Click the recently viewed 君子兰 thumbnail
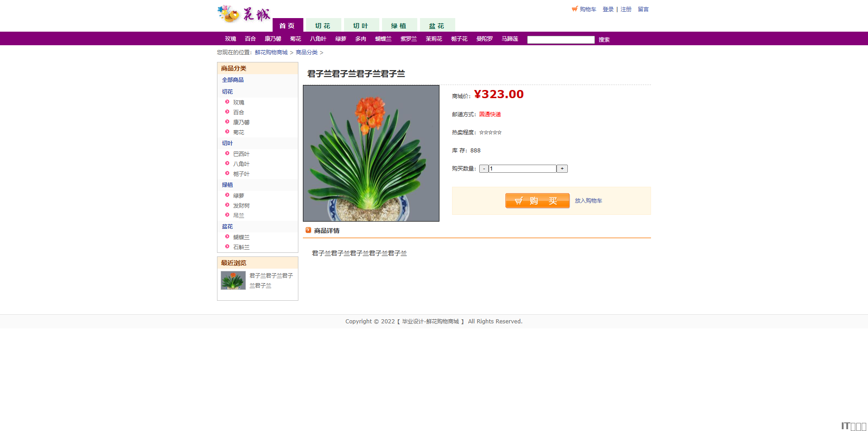Viewport: 868px width, 431px height. 233,280
